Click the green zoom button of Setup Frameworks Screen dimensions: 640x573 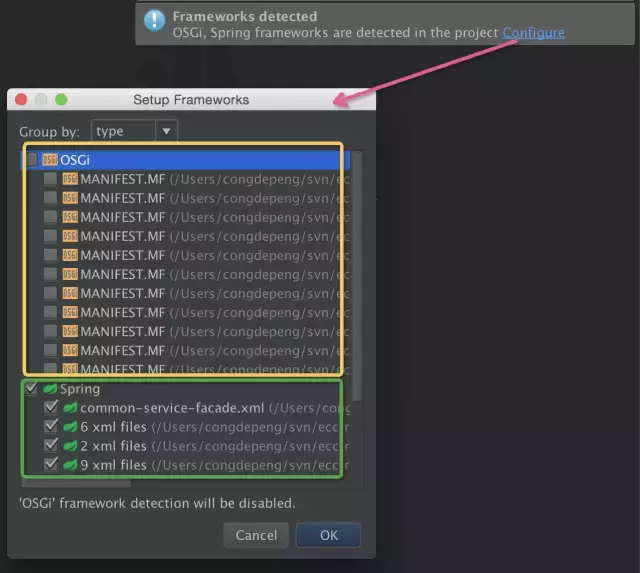point(61,99)
